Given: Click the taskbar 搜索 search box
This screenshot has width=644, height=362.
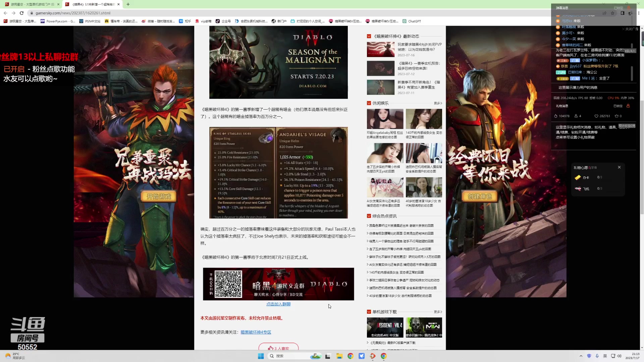Looking at the screenshot, I should (294, 356).
